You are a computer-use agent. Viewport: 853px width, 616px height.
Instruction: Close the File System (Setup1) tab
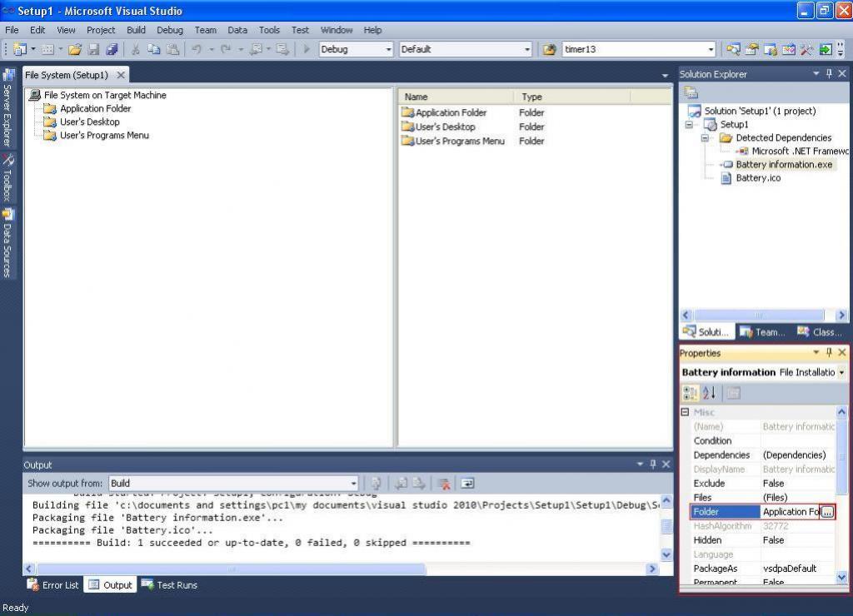(121, 75)
